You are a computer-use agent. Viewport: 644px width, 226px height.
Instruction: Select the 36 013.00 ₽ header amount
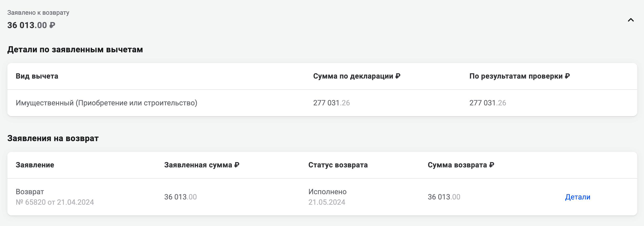click(31, 25)
